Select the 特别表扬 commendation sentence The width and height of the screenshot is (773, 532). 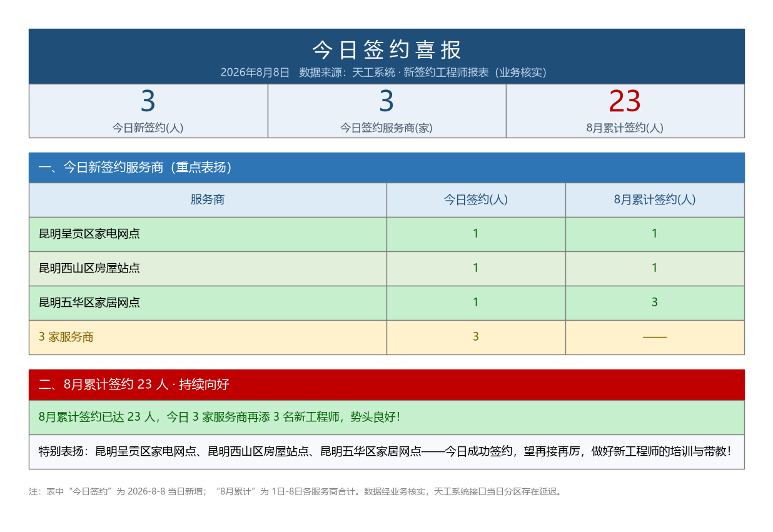click(x=385, y=451)
